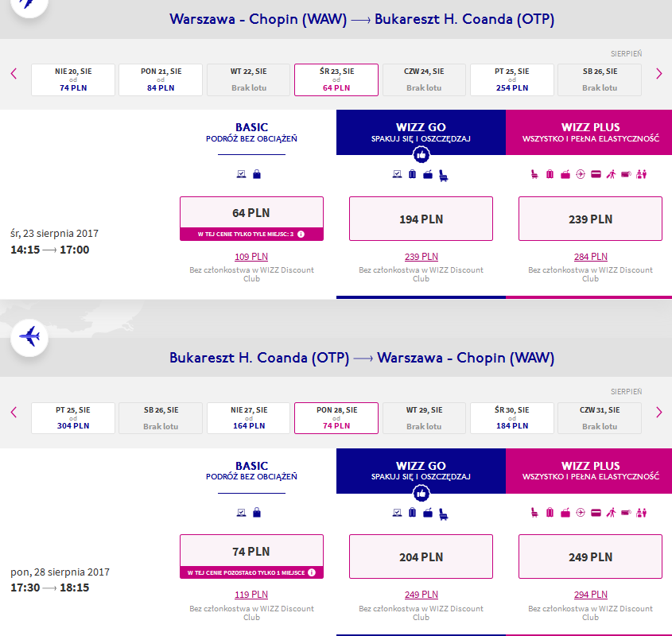Choose the 204 PLN WIZZ GO fare
Image resolution: width=672 pixels, height=636 pixels.
(x=421, y=556)
